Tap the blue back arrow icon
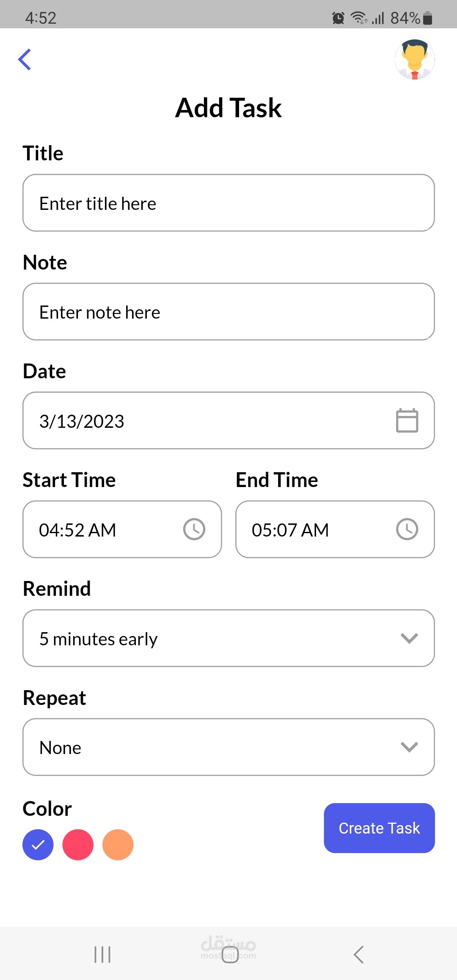 (x=25, y=59)
